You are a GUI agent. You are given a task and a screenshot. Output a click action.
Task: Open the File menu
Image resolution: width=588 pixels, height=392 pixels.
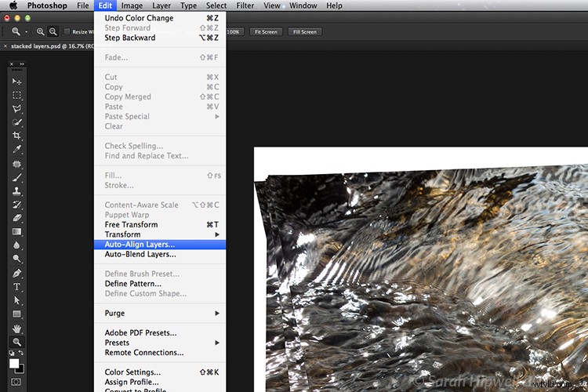[83, 5]
